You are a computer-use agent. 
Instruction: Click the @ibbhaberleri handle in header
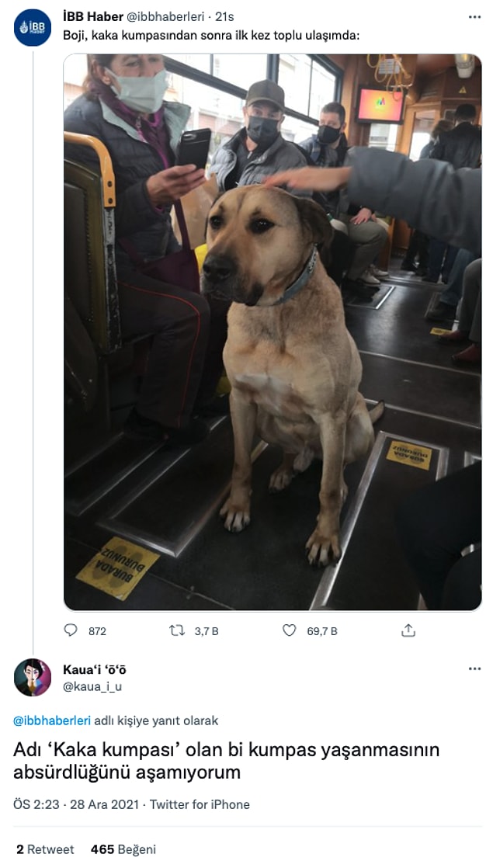pos(165,16)
